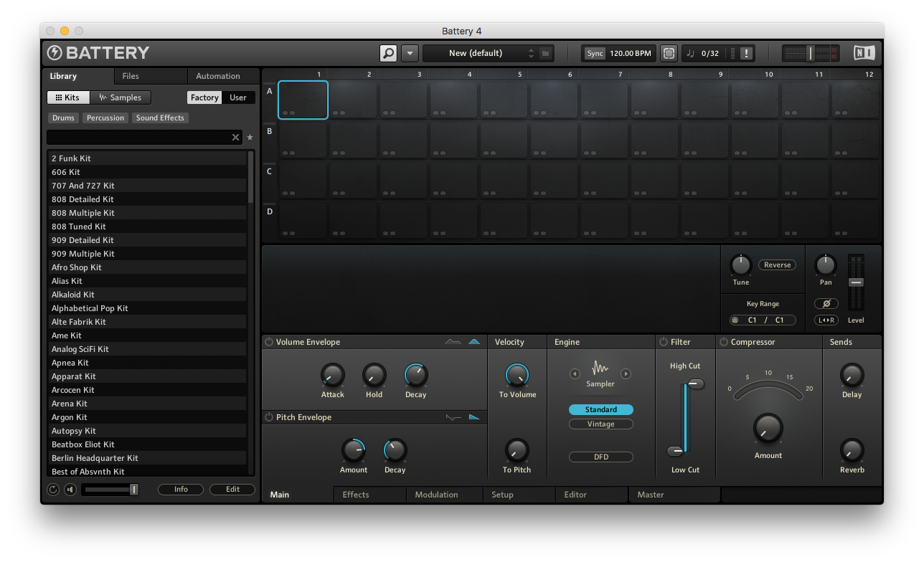Open the Effects tab
This screenshot has width=924, height=562.
point(370,495)
